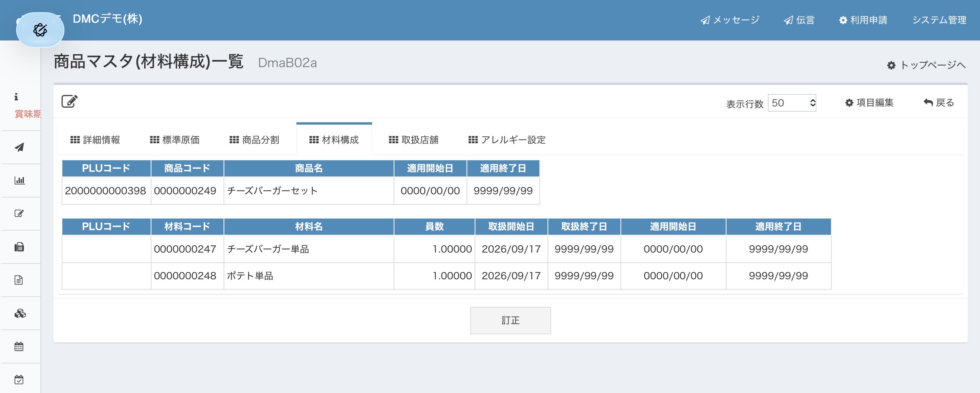The width and height of the screenshot is (980, 393).
Task: Open the calendar check sidebar icon
Action: [19, 380]
